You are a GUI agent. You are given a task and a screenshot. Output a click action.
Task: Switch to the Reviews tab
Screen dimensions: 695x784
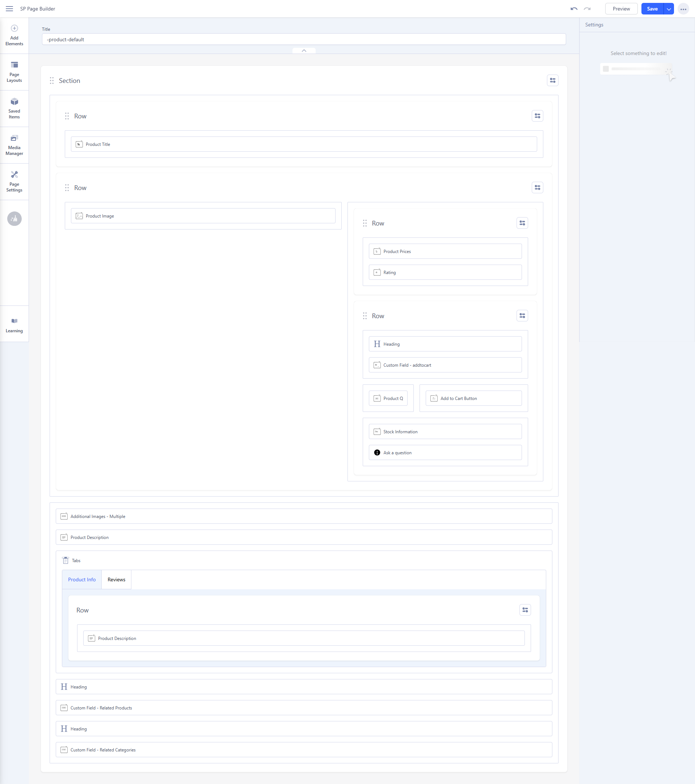[116, 579]
